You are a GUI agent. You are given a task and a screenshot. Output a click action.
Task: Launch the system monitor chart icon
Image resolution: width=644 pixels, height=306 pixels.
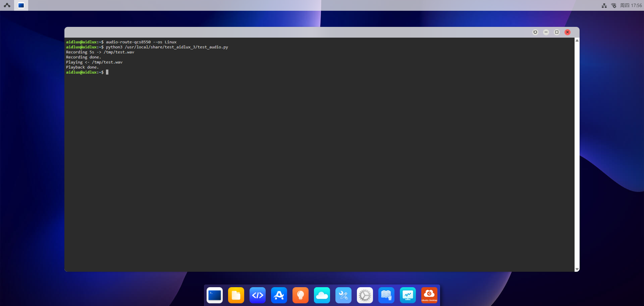(408, 295)
